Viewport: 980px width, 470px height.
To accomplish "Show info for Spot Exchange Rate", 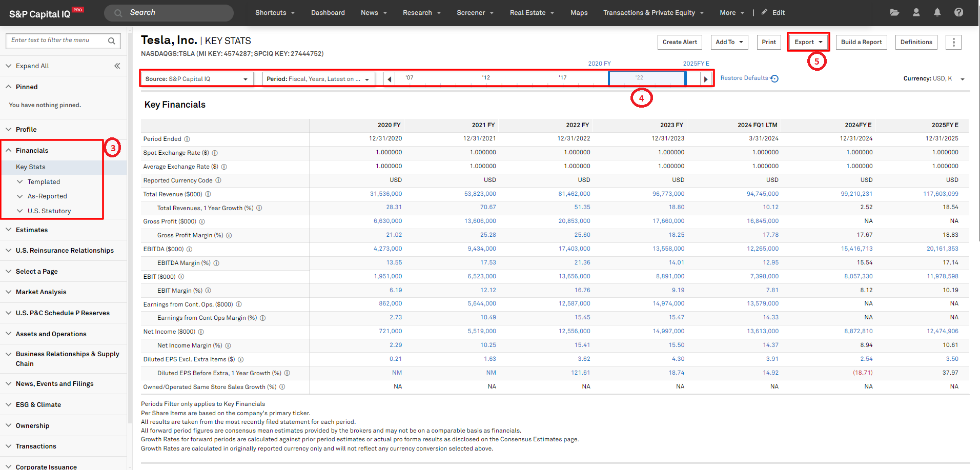I will pyautogui.click(x=215, y=153).
